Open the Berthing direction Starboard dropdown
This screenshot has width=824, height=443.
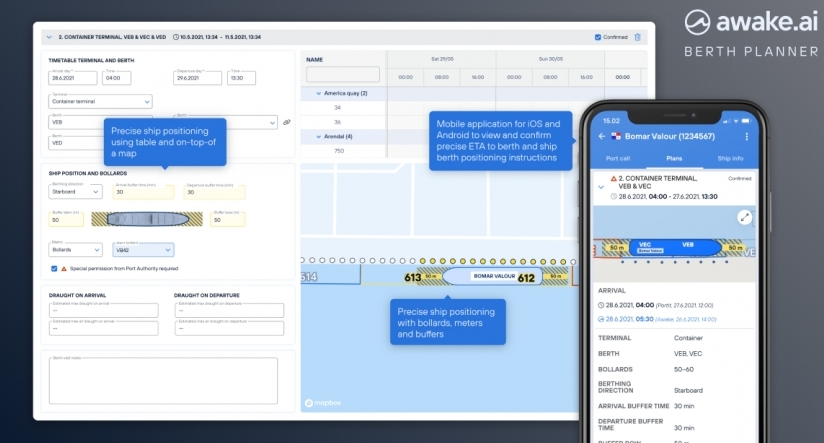(75, 192)
